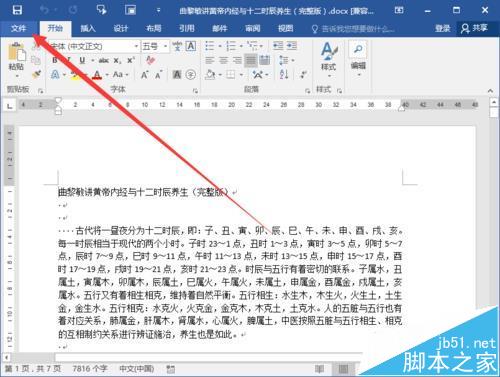Save the document using the floppy disk icon
This screenshot has width=500, height=377.
click(17, 10)
